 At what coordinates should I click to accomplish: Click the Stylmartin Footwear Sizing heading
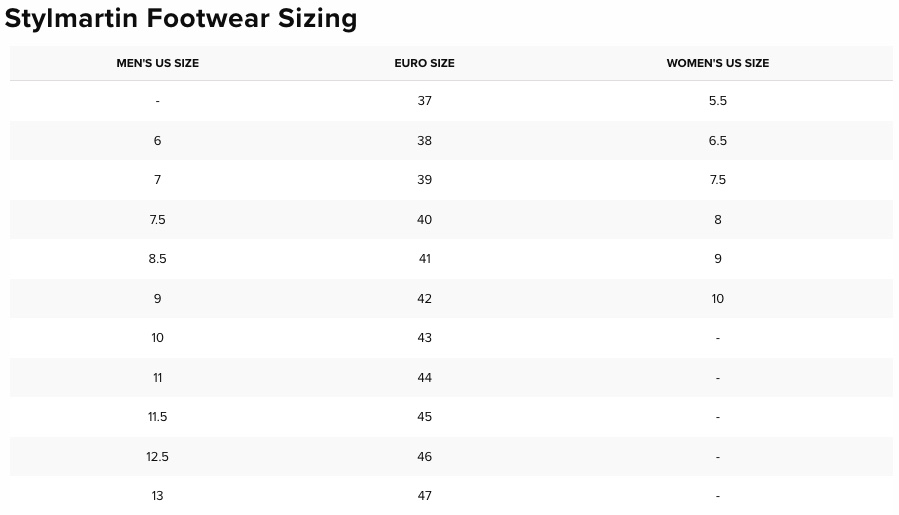pyautogui.click(x=181, y=18)
